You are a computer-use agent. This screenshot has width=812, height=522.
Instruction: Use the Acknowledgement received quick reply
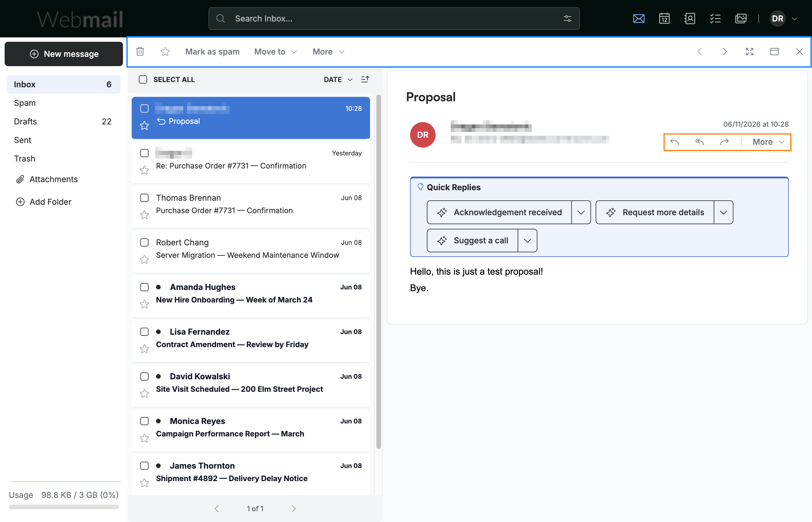499,212
